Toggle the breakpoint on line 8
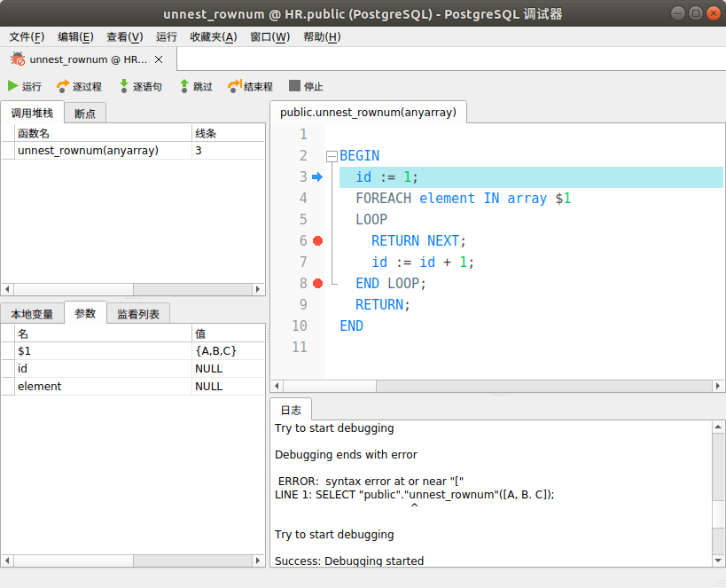The width and height of the screenshot is (726, 588). [317, 283]
